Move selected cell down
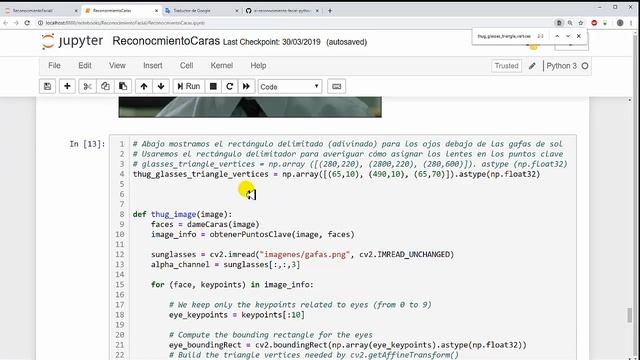The width and height of the screenshot is (640, 360). 161,87
